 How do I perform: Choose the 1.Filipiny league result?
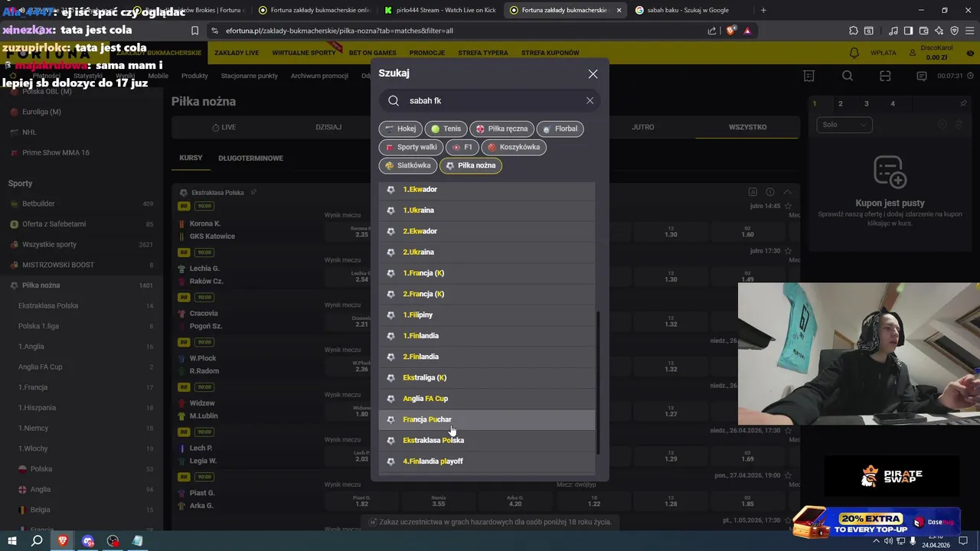[487, 315]
